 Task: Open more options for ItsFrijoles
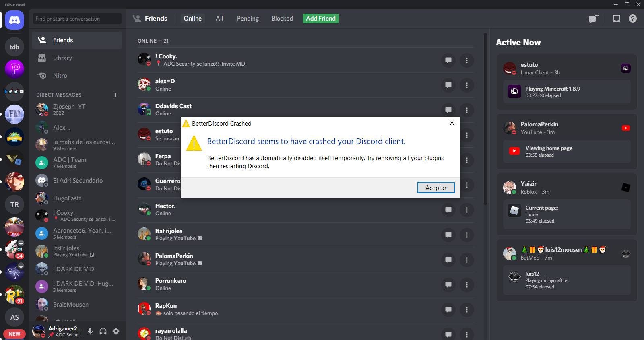pos(467,235)
